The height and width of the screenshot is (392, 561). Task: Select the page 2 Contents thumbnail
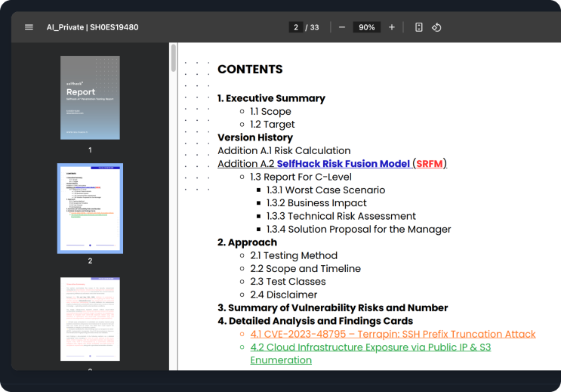point(90,208)
